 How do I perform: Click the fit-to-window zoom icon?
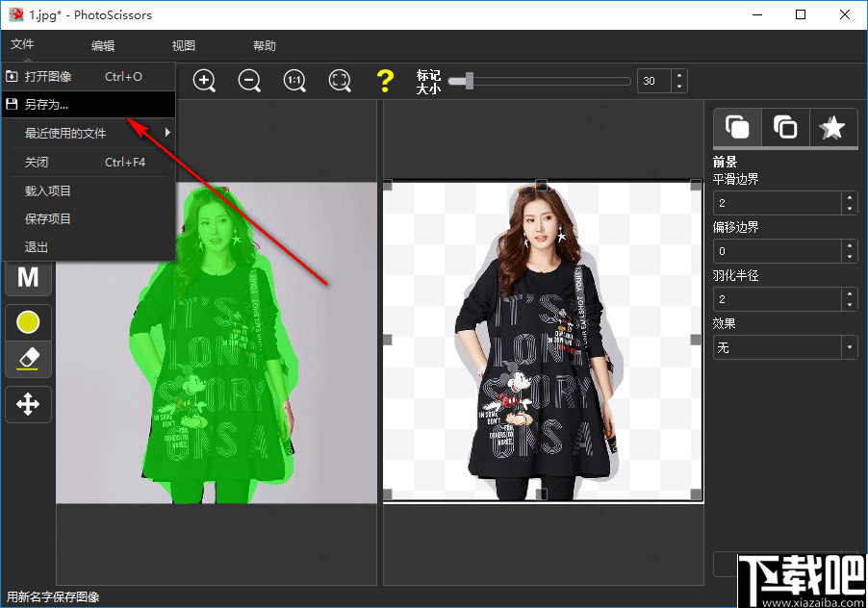pyautogui.click(x=340, y=81)
